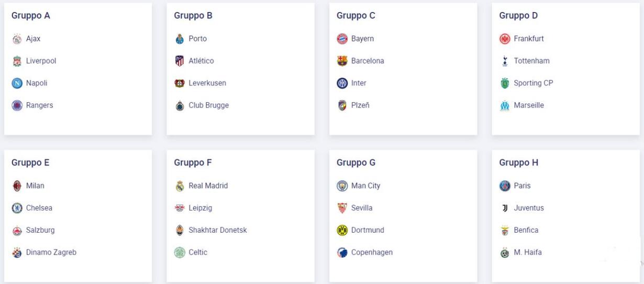Click the Gruppo H heading
The height and width of the screenshot is (284, 644).
click(x=519, y=163)
